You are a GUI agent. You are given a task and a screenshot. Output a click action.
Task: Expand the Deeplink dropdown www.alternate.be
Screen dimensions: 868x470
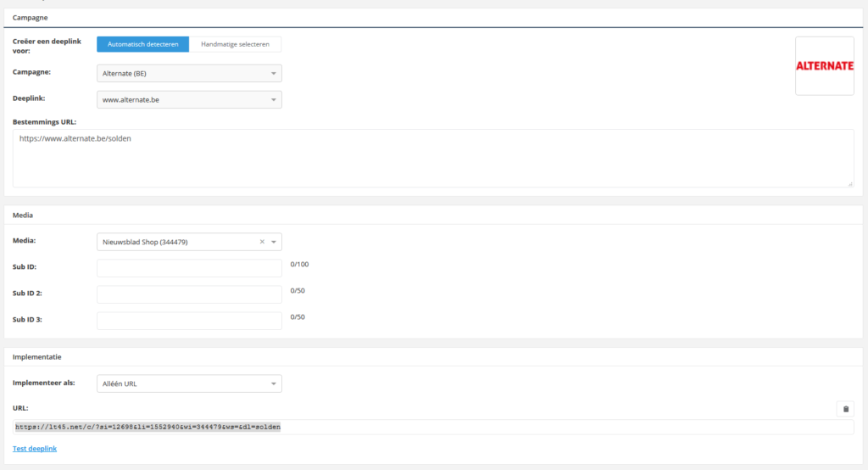pyautogui.click(x=189, y=100)
